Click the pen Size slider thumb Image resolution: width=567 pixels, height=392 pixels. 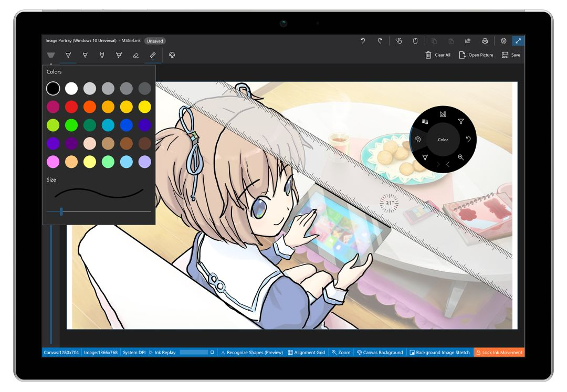click(x=61, y=211)
